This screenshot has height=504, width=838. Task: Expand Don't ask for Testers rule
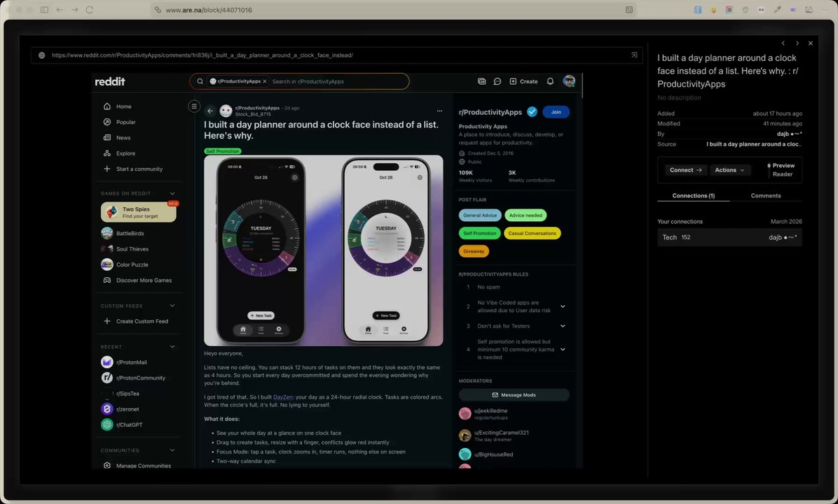click(563, 325)
